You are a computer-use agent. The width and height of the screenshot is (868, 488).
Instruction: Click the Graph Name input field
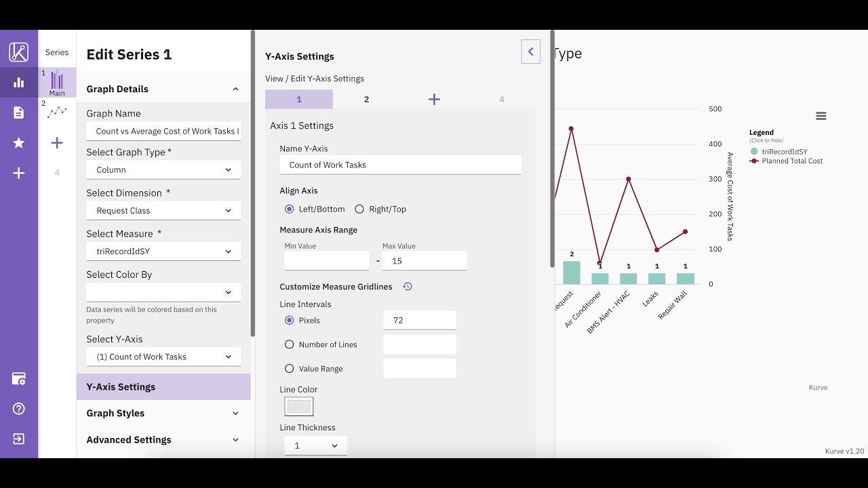pos(163,131)
